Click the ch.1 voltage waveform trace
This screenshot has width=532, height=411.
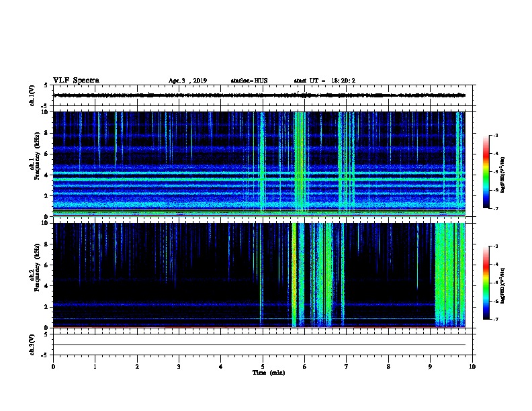click(259, 95)
